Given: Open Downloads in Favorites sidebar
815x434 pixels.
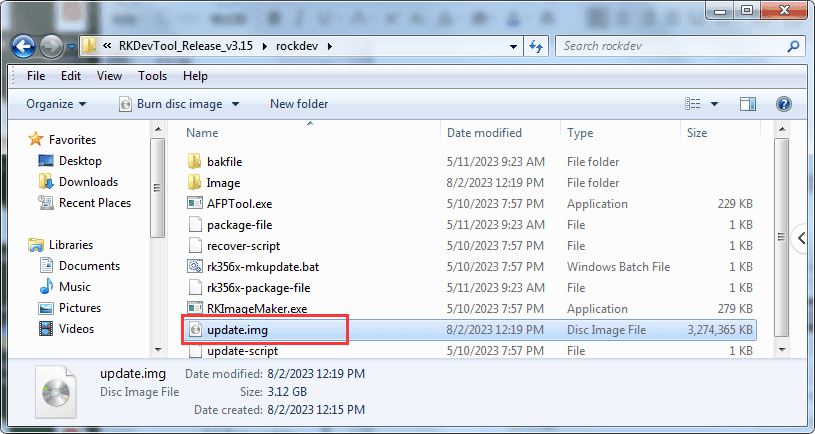Looking at the screenshot, I should tap(88, 182).
